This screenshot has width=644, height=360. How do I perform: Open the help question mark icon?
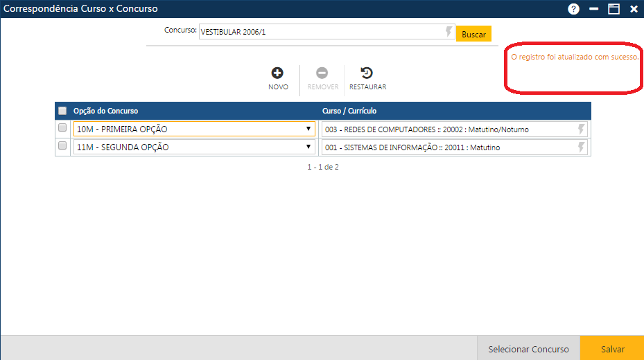[x=573, y=9]
